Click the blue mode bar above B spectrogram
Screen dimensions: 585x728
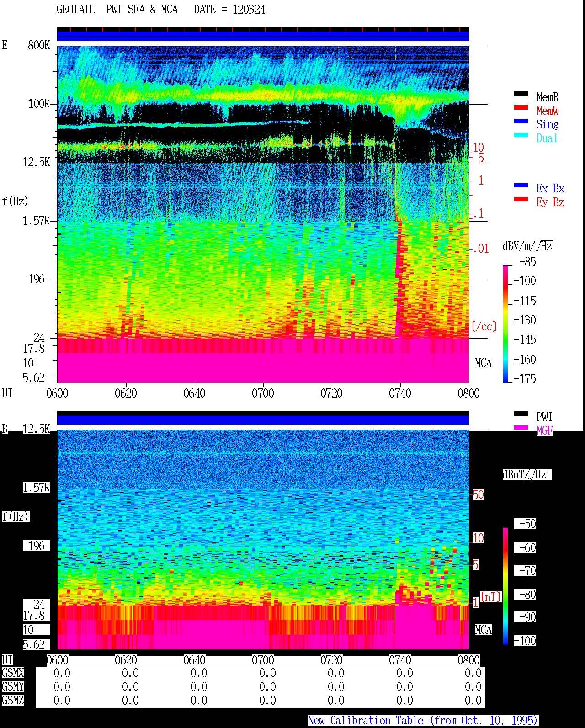263,420
